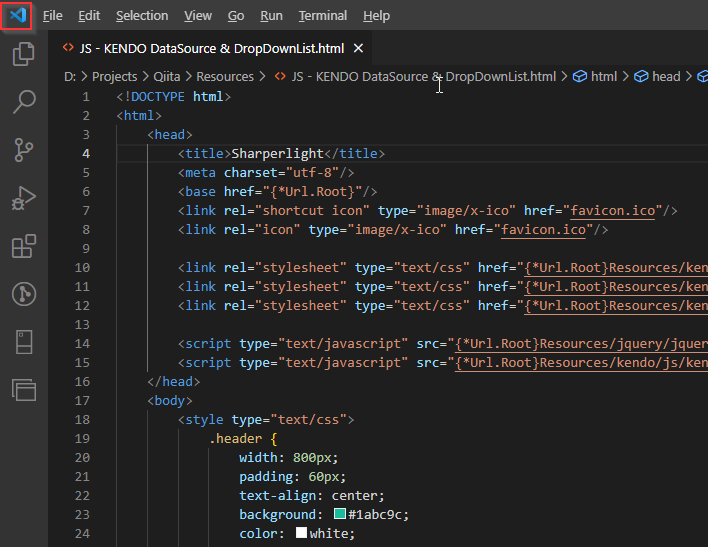Screen dimensions: 708x547
Task: Open the #1abc9c background color swatch
Action: click(340, 514)
